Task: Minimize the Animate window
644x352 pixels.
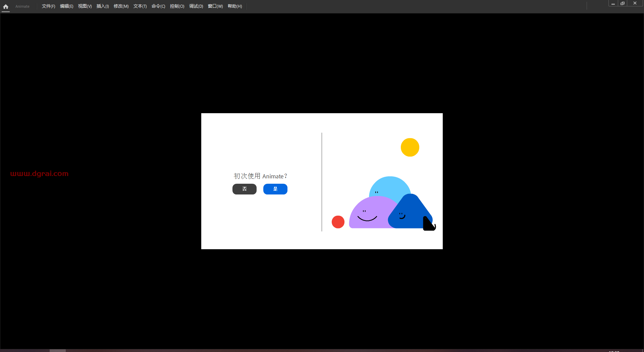Action: click(613, 3)
